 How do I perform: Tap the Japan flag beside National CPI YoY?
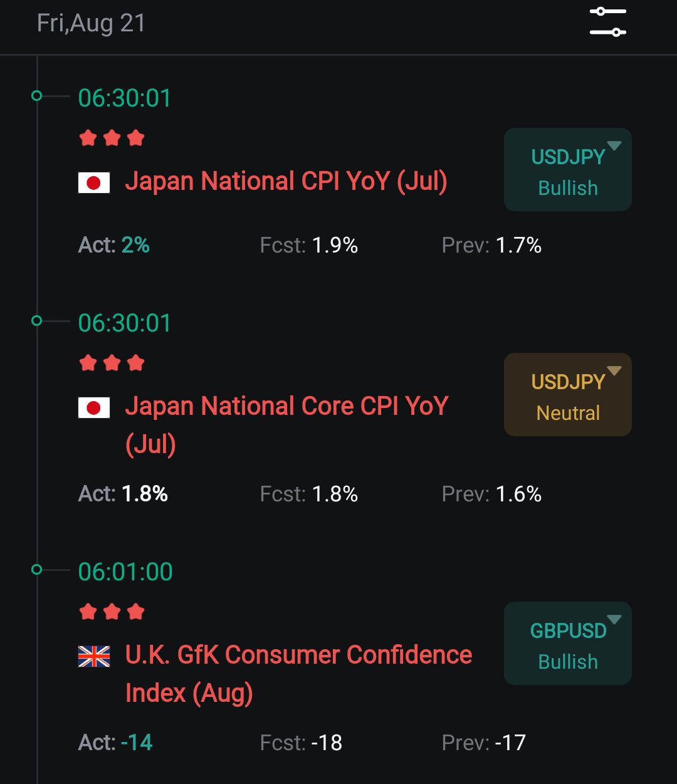pos(94,183)
